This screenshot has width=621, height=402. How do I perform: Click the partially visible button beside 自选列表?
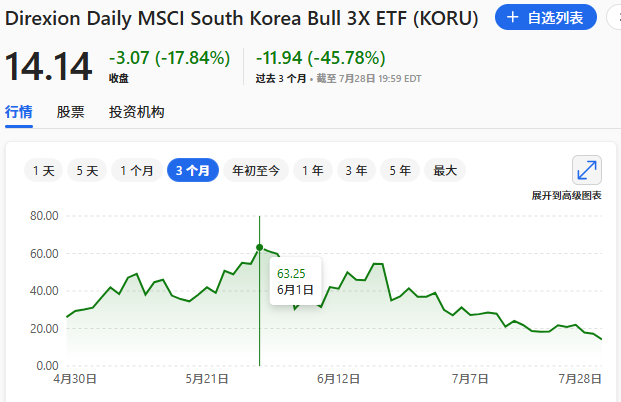tap(614, 17)
